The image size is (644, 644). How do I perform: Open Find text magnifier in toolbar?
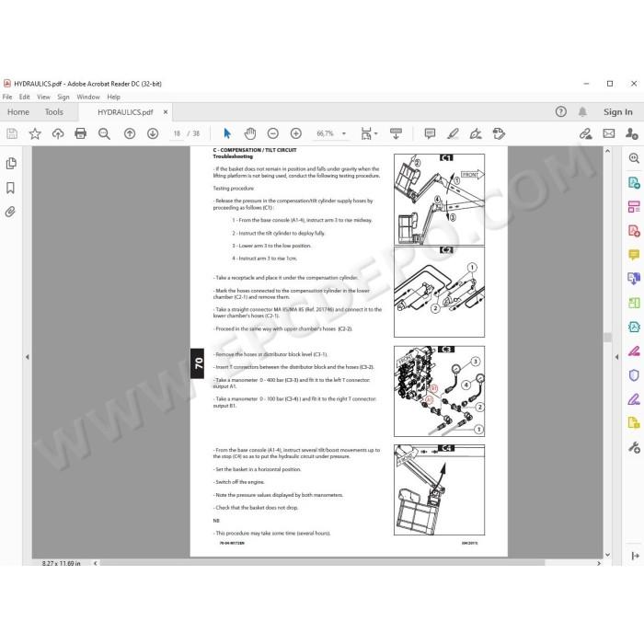[x=104, y=133]
